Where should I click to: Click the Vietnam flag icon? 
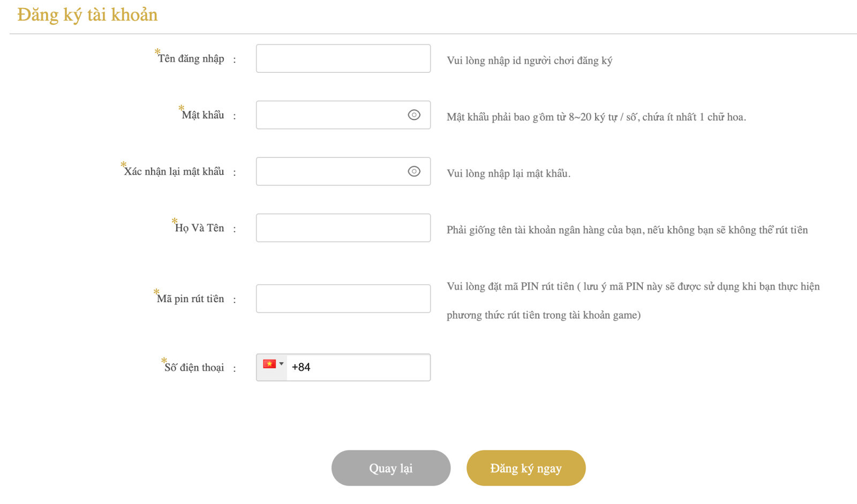point(269,364)
